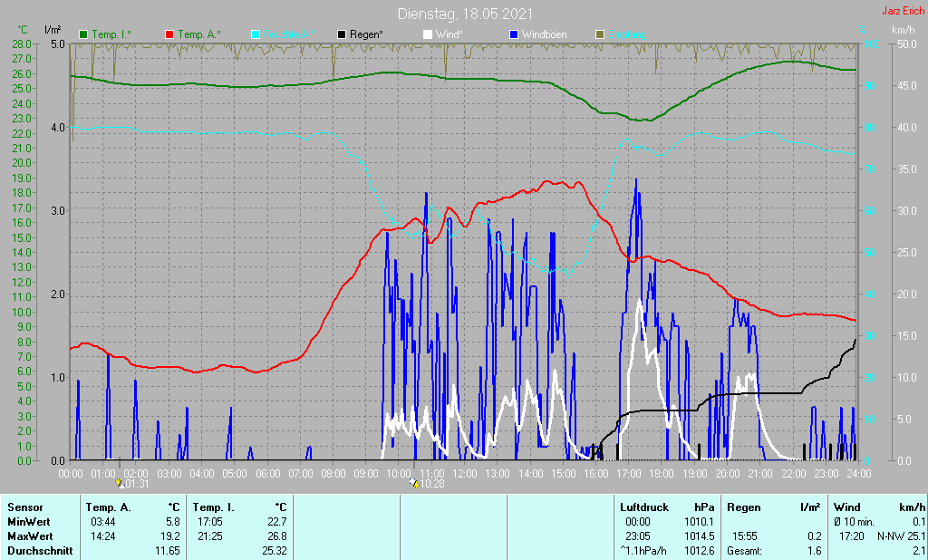This screenshot has width=928, height=560.
Task: Click the '22.7' indoor minimum value
Action: click(x=277, y=522)
